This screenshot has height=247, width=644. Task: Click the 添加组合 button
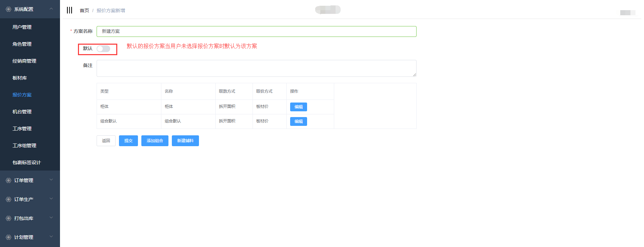155,141
